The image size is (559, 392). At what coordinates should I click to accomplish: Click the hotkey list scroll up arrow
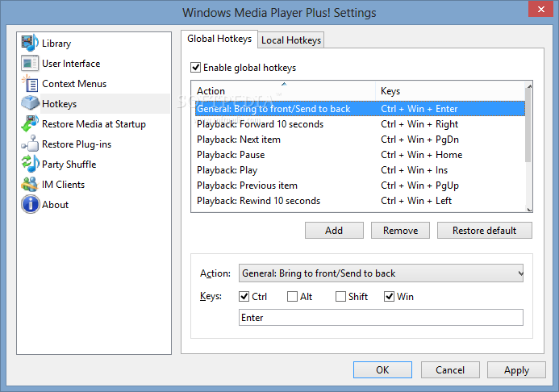point(529,85)
